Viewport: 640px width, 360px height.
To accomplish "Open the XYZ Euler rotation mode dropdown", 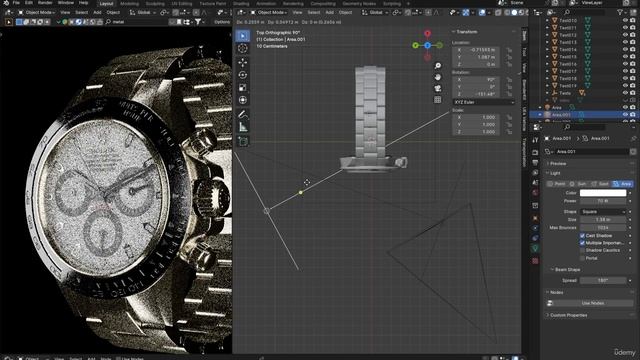I will (x=484, y=102).
